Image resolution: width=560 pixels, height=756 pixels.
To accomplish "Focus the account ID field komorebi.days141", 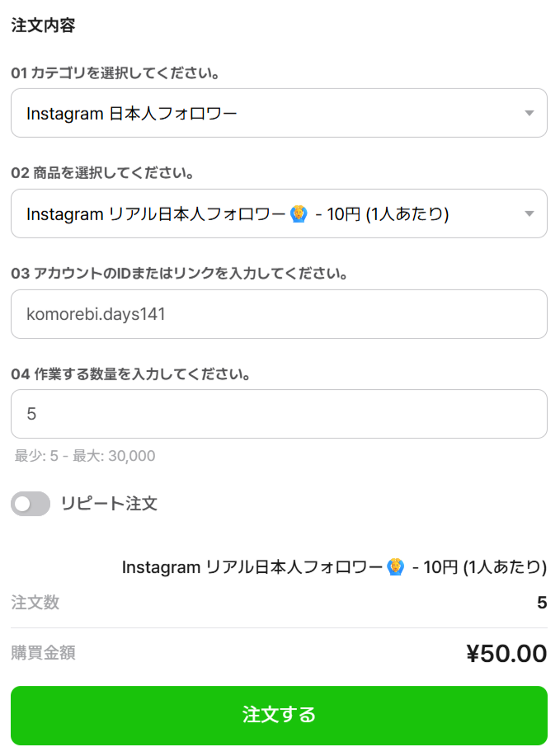I will pyautogui.click(x=279, y=314).
